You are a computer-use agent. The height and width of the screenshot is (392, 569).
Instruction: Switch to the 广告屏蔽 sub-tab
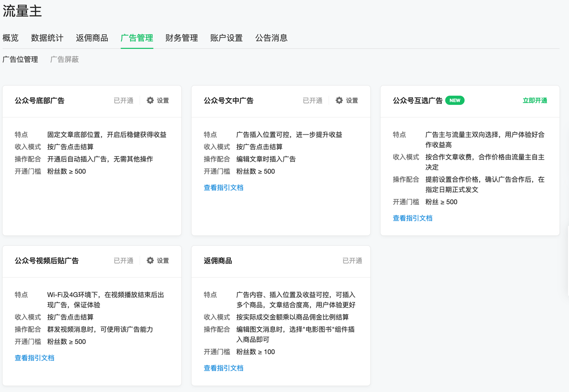coord(64,59)
